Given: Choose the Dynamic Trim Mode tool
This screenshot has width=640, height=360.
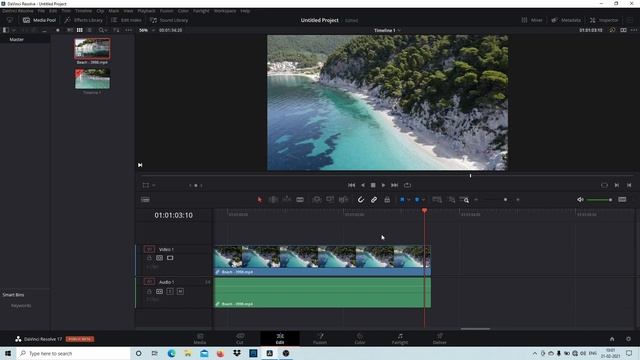Looking at the screenshot, I should [287, 200].
